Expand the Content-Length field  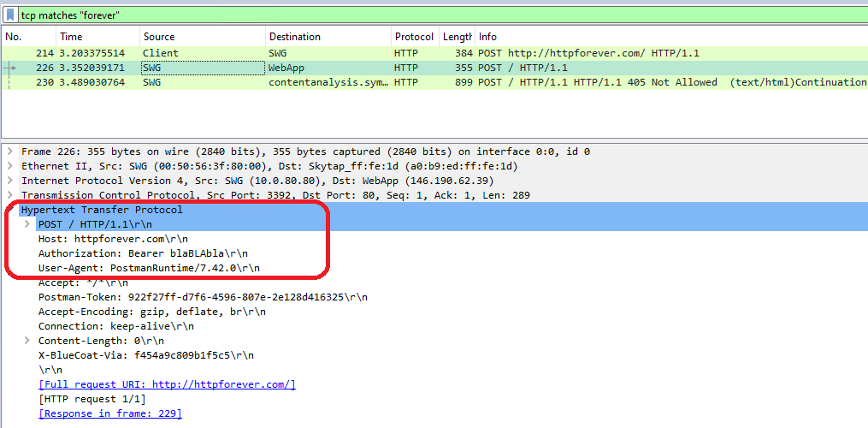30,341
